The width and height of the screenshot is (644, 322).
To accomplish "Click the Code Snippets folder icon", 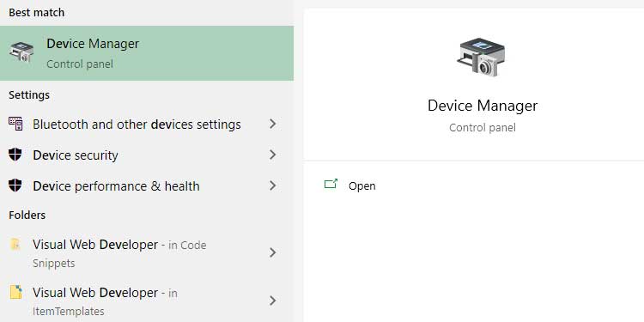I will click(x=15, y=245).
